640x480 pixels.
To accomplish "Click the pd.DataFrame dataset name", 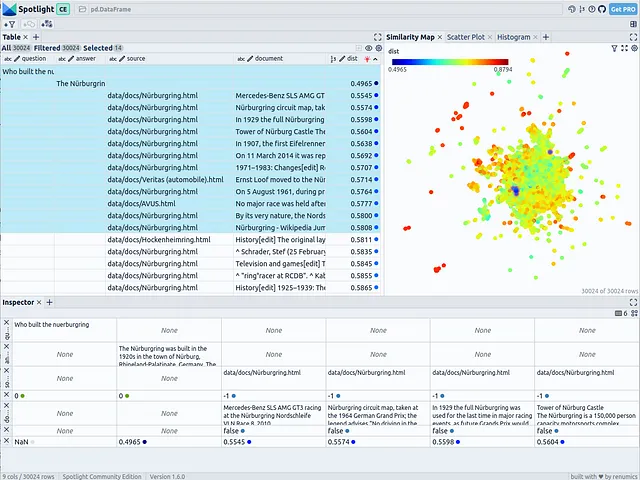I will tap(111, 9).
